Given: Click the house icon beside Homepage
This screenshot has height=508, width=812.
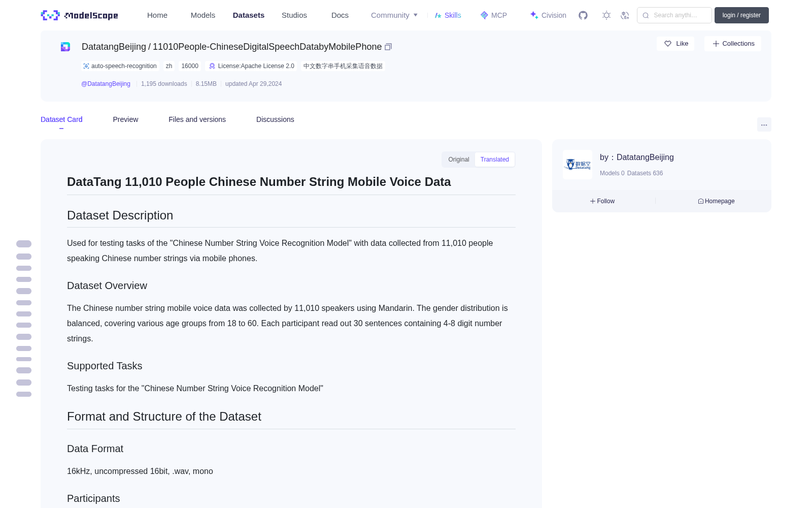Looking at the screenshot, I should pos(701,201).
